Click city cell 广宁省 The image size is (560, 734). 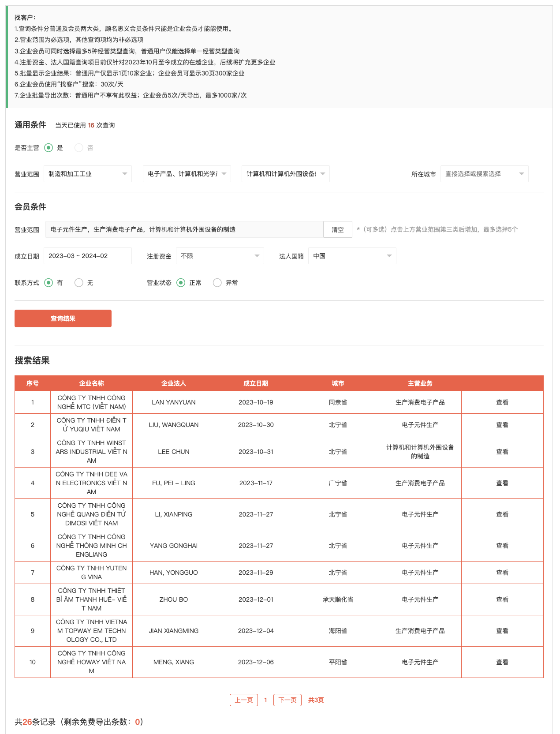338,483
